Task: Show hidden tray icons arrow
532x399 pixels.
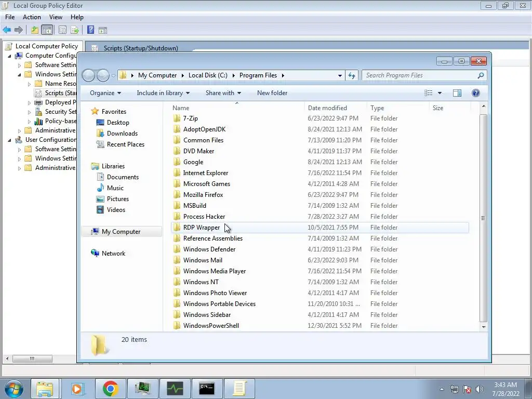Action: pyautogui.click(x=442, y=389)
